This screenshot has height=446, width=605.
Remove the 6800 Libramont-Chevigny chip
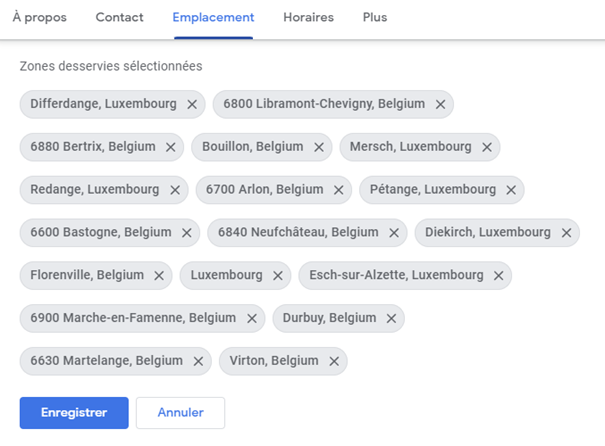point(440,104)
